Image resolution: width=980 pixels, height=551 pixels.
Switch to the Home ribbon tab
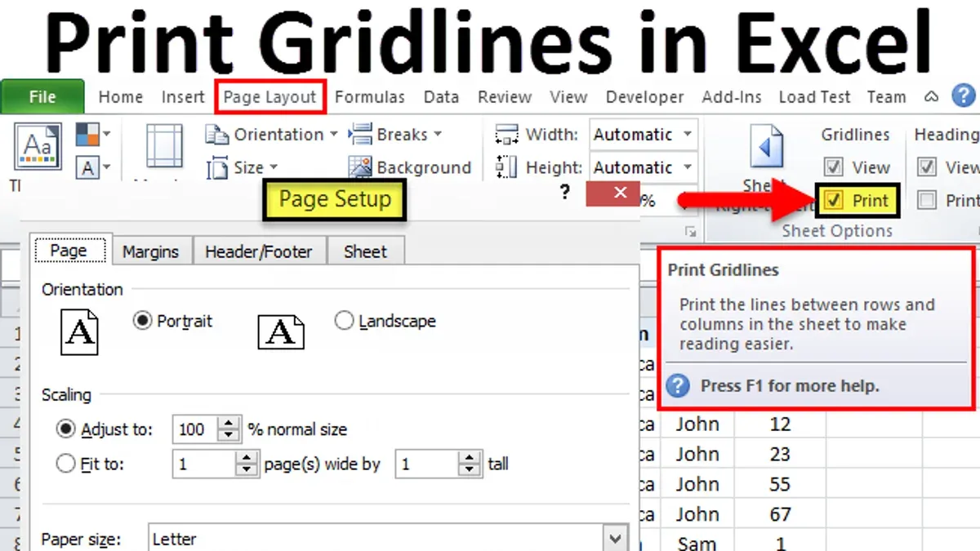coord(121,97)
